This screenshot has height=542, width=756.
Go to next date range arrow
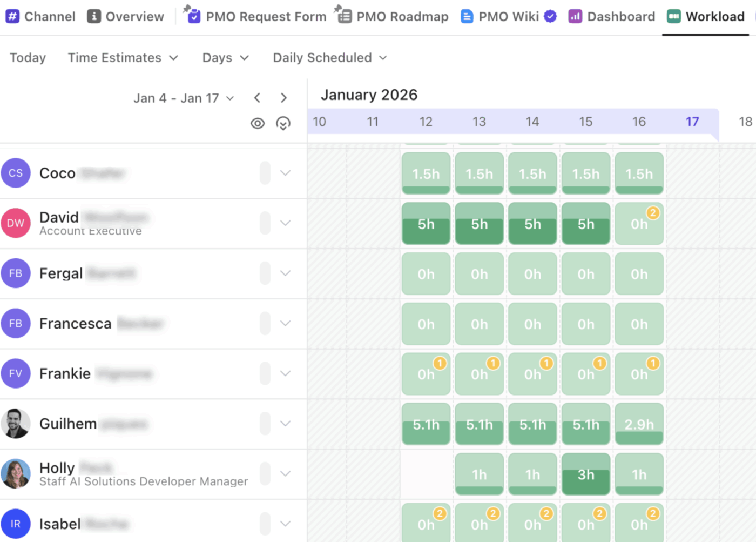(283, 98)
